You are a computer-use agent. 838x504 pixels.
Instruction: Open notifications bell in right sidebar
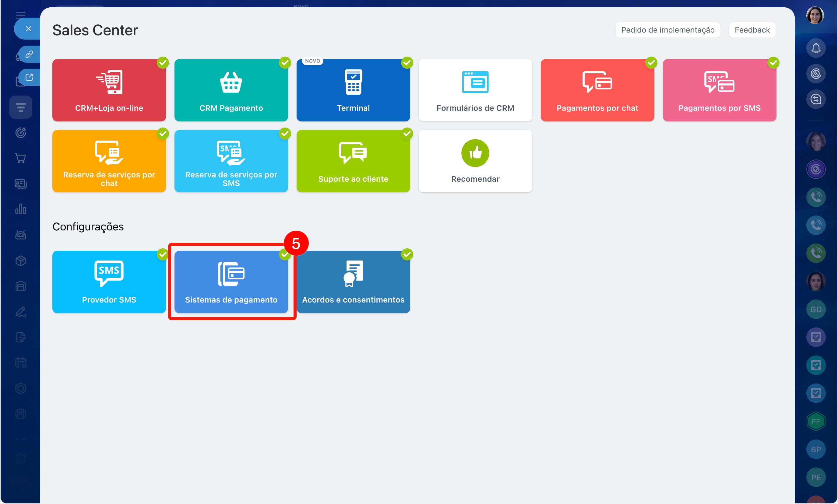coord(815,48)
